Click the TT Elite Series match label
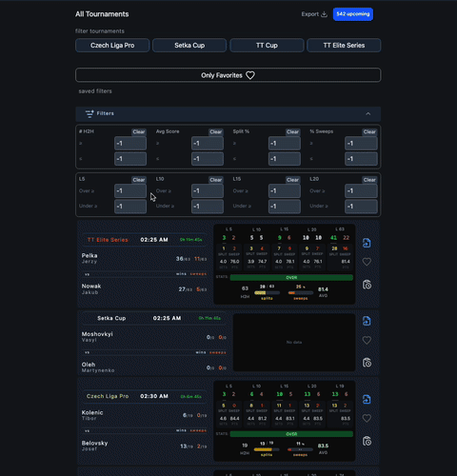 click(108, 240)
